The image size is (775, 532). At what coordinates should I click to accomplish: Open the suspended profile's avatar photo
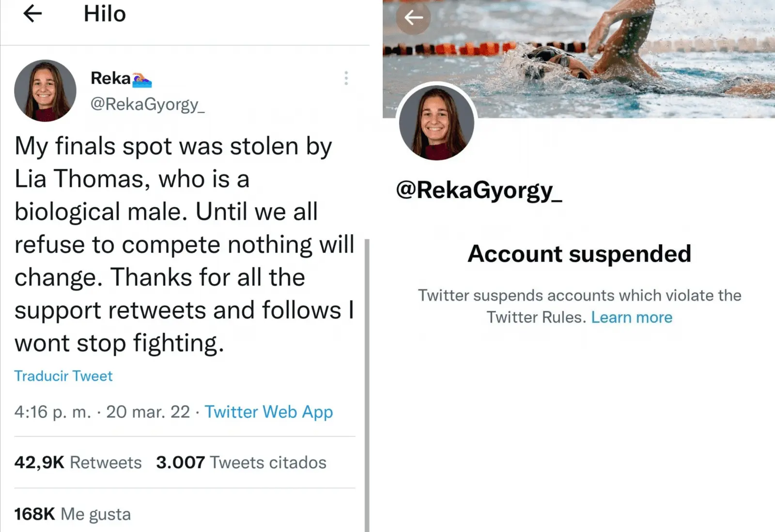436,122
